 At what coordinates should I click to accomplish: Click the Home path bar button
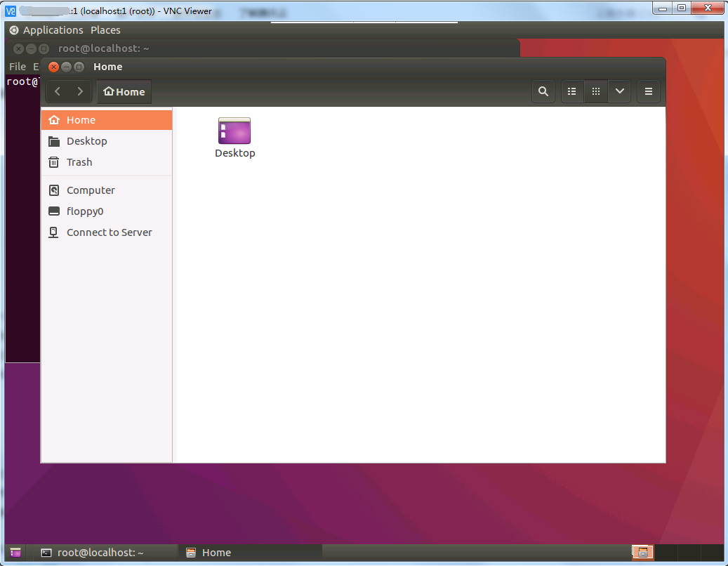124,92
